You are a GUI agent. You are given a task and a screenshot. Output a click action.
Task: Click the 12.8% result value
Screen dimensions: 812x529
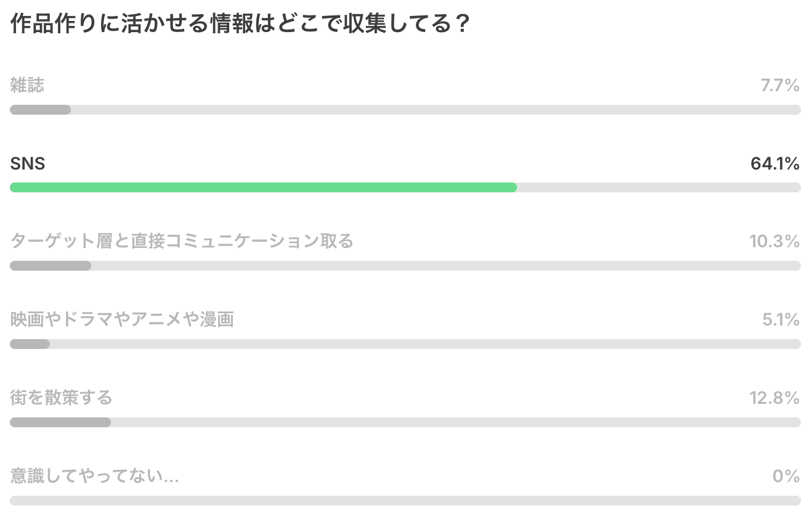774,398
